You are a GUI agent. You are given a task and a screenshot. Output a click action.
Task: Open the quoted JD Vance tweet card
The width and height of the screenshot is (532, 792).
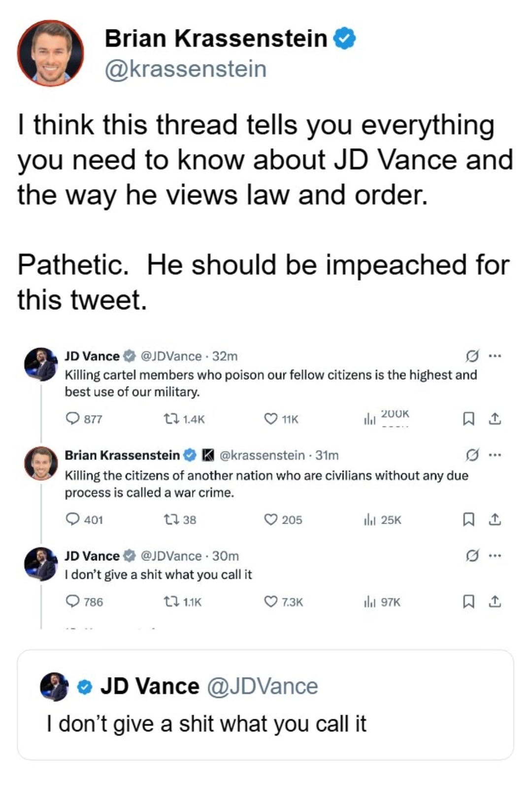click(266, 704)
